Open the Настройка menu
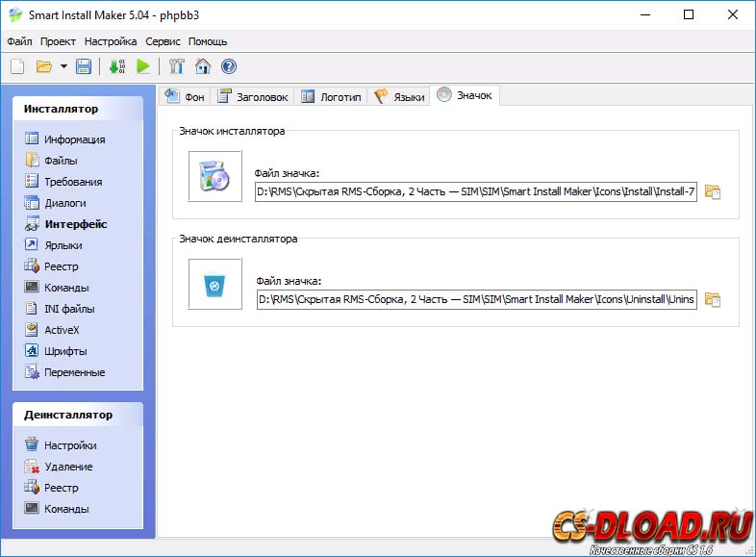 click(x=111, y=41)
